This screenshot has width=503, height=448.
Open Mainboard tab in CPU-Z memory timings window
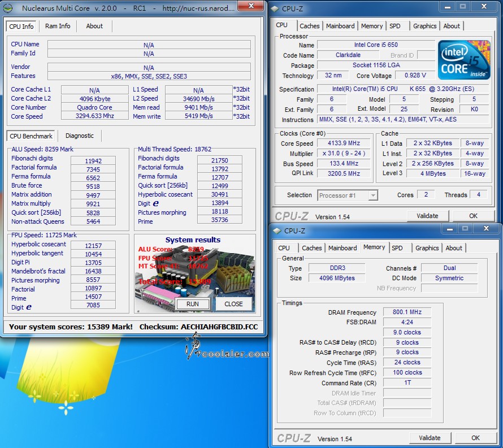[342, 248]
